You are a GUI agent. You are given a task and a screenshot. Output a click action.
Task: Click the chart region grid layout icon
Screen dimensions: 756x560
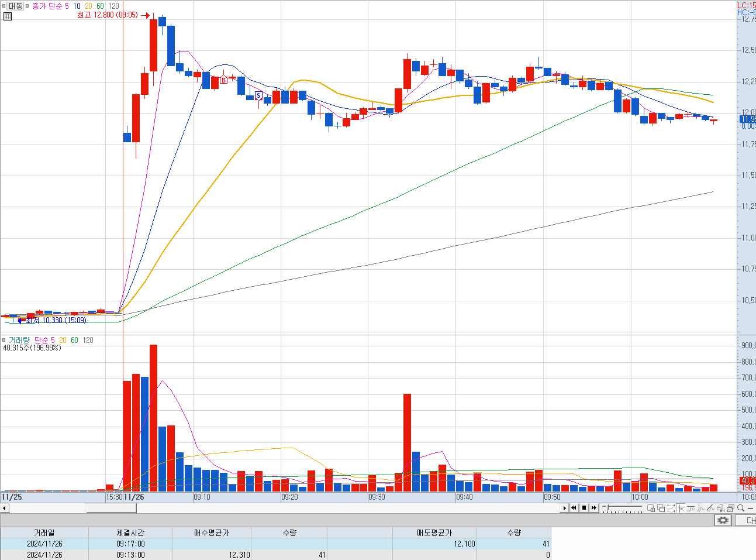651,508
